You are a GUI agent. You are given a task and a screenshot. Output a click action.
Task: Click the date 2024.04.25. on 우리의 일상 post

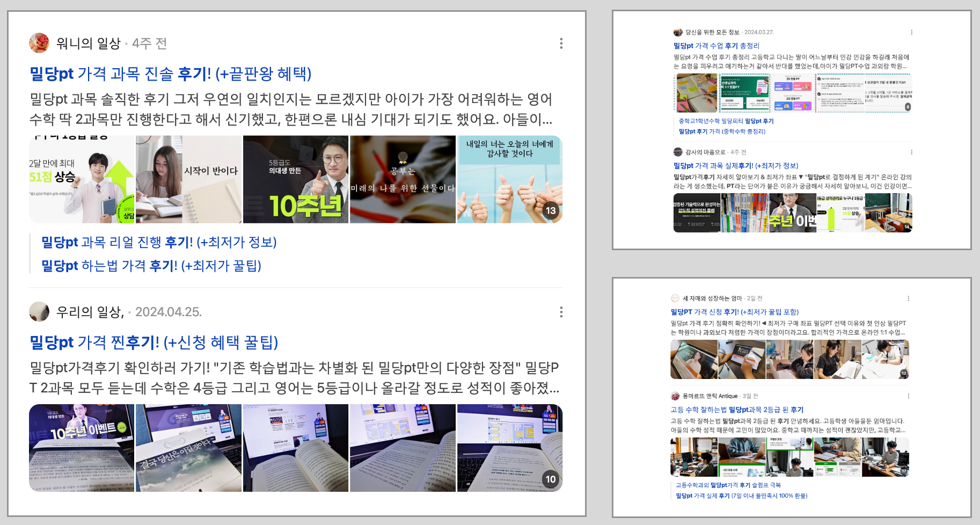coord(168,312)
